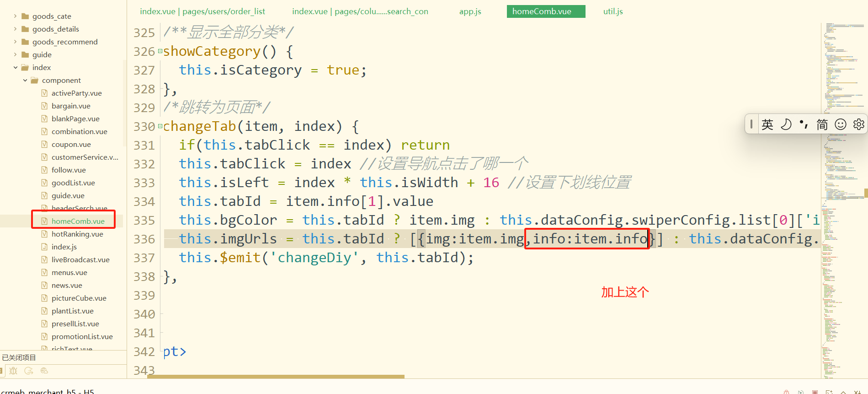Screen dimensions: 868x394
Task: Click the new terminal icon in console bar
Action: tap(829, 392)
